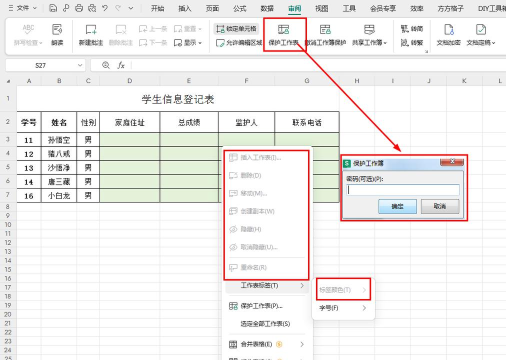The image size is (506, 360).
Task: Open the 会员专享 ribbon tab
Action: pos(383,8)
